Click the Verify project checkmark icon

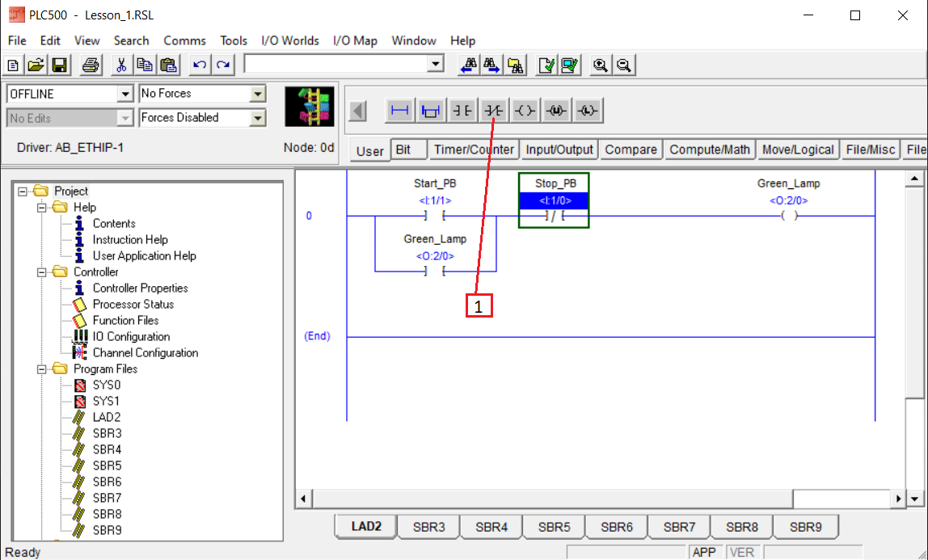pos(570,65)
